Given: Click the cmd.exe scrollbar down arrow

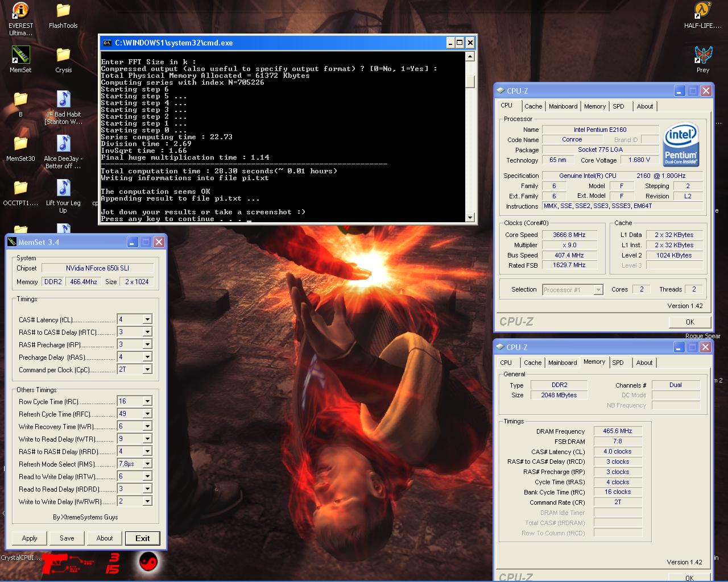Looking at the screenshot, I should (x=470, y=217).
